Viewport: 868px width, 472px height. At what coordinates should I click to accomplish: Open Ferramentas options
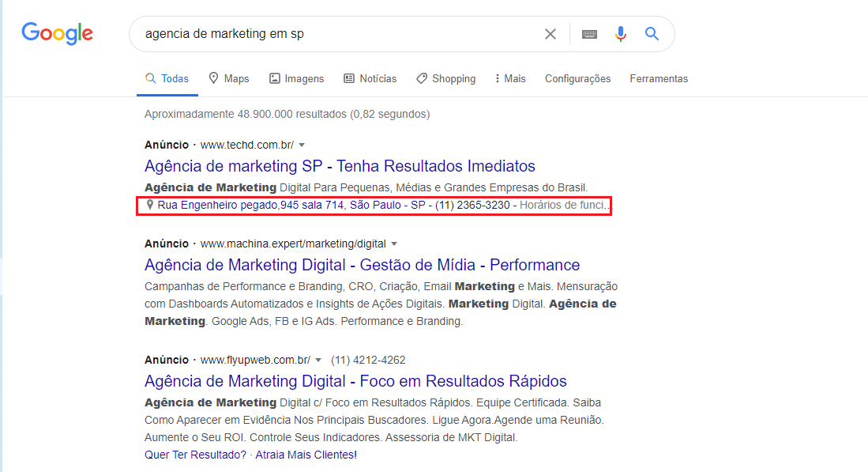click(659, 79)
